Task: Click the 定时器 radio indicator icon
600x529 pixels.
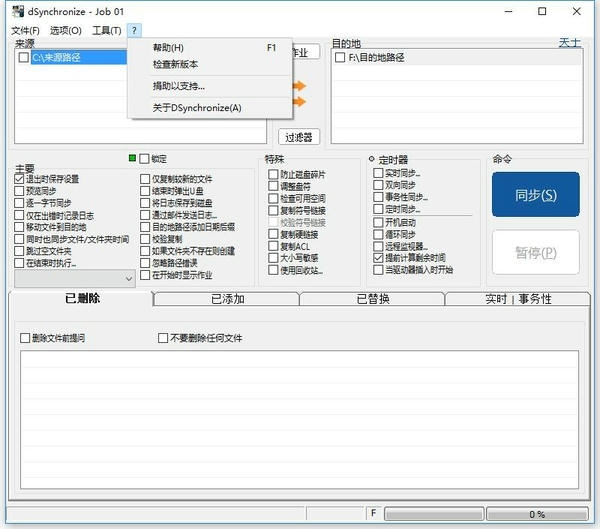Action: click(372, 158)
